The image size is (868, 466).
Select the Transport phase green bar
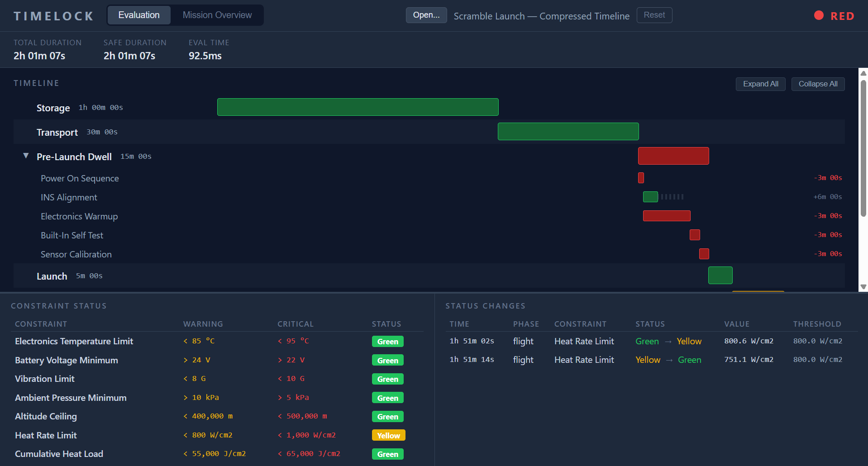(568, 132)
